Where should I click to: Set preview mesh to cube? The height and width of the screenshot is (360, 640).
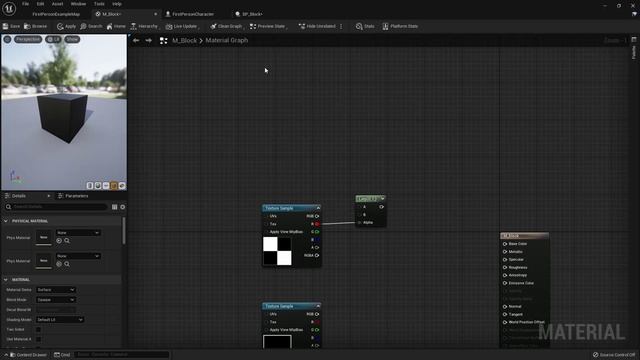tap(114, 186)
